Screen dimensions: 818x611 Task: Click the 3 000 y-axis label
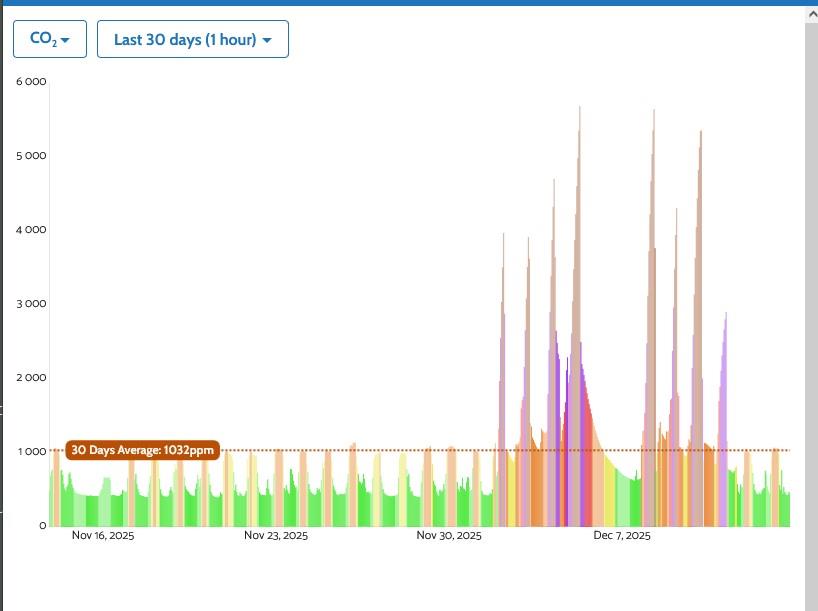(x=31, y=303)
